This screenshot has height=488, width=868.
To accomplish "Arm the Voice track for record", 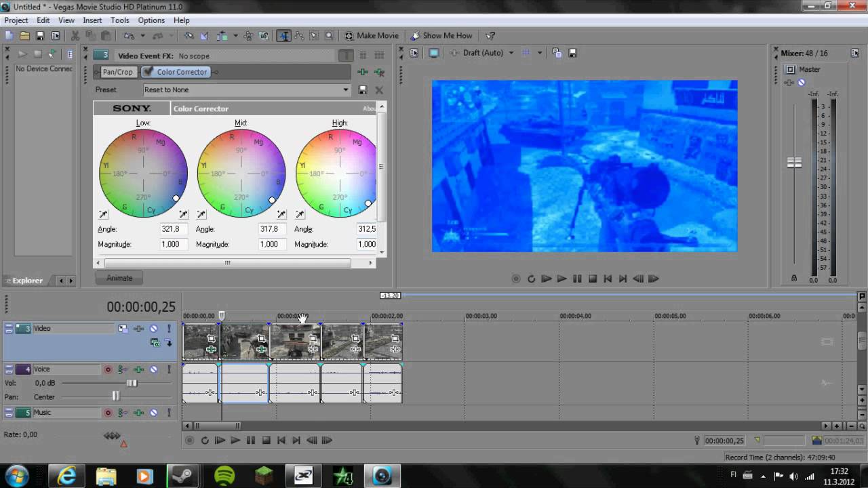I will 108,369.
